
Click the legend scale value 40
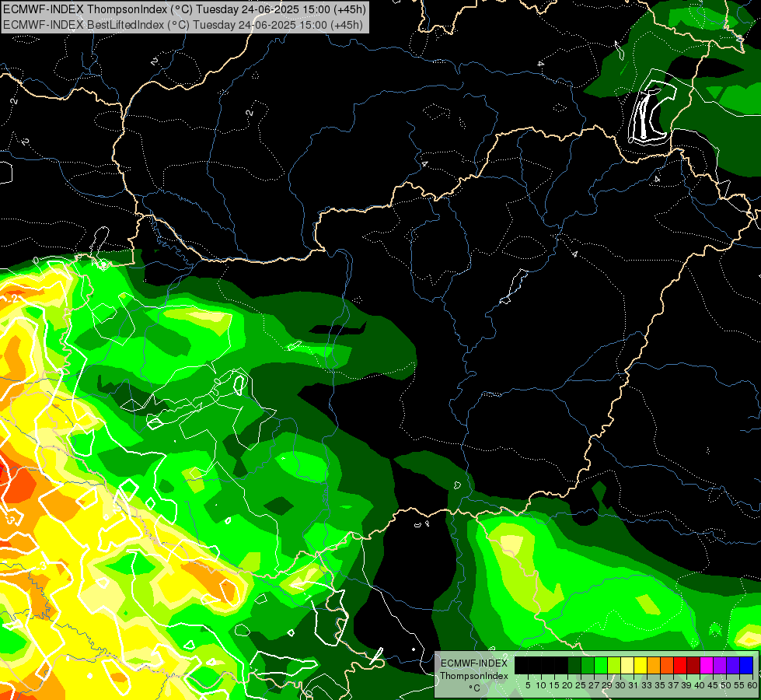(700, 685)
